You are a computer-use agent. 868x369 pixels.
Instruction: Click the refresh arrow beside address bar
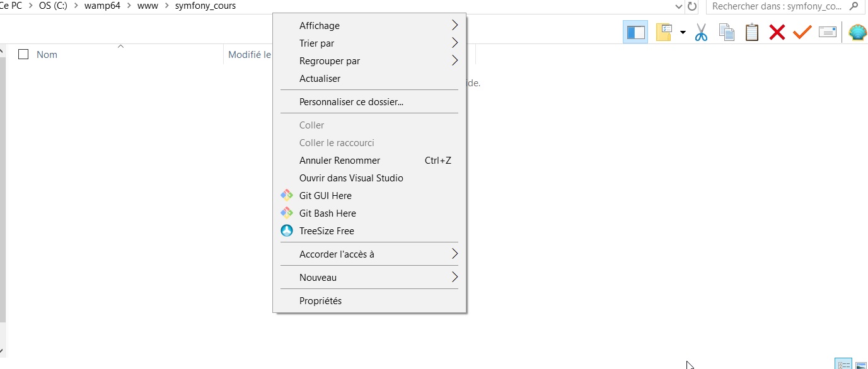692,6
